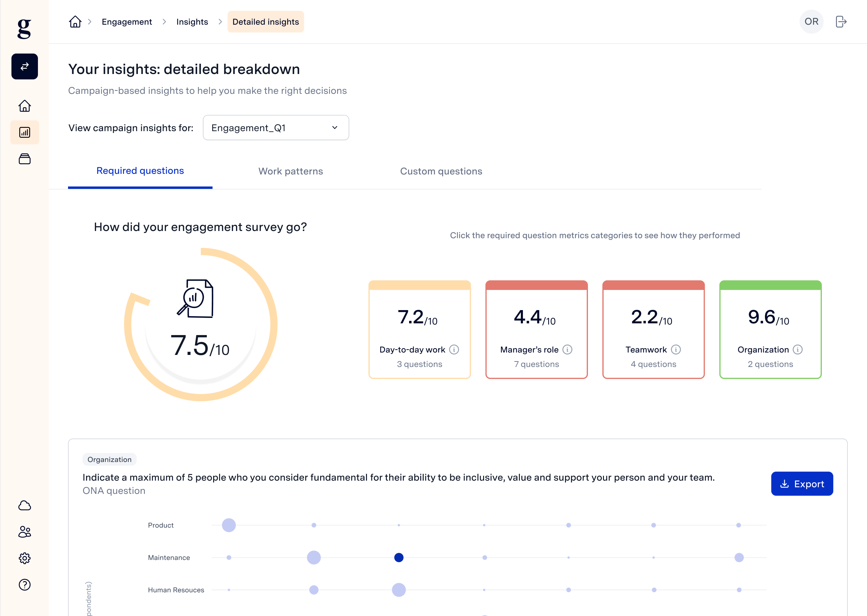Viewport: 867px width, 616px height.
Task: Navigate to Insights via the breadcrumb
Action: tap(192, 22)
